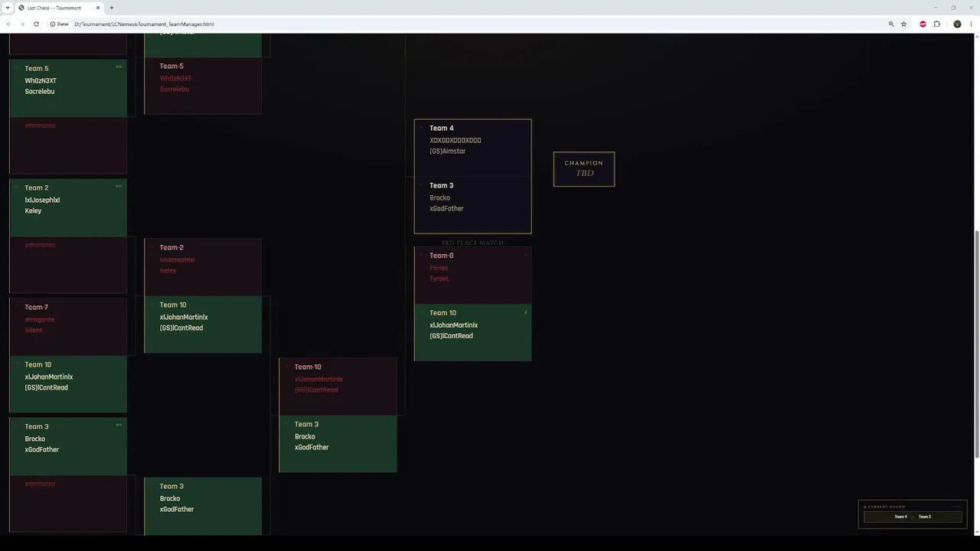
Task: Select green Team 3 card below red Team 10
Action: pyautogui.click(x=338, y=444)
